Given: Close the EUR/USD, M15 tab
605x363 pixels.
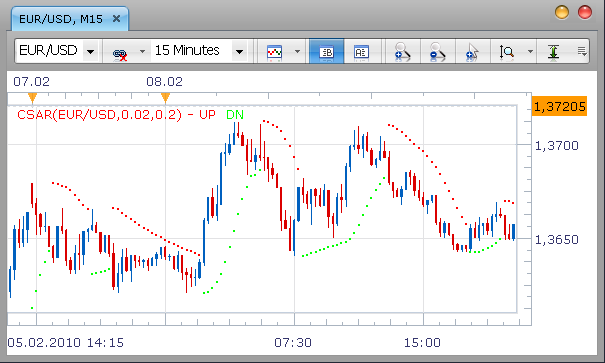Looking at the screenshot, I should [x=117, y=19].
